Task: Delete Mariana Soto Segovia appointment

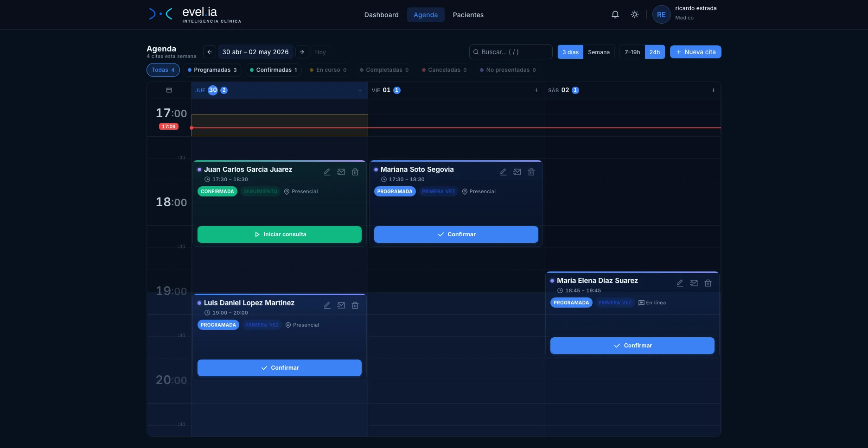Action: tap(531, 172)
